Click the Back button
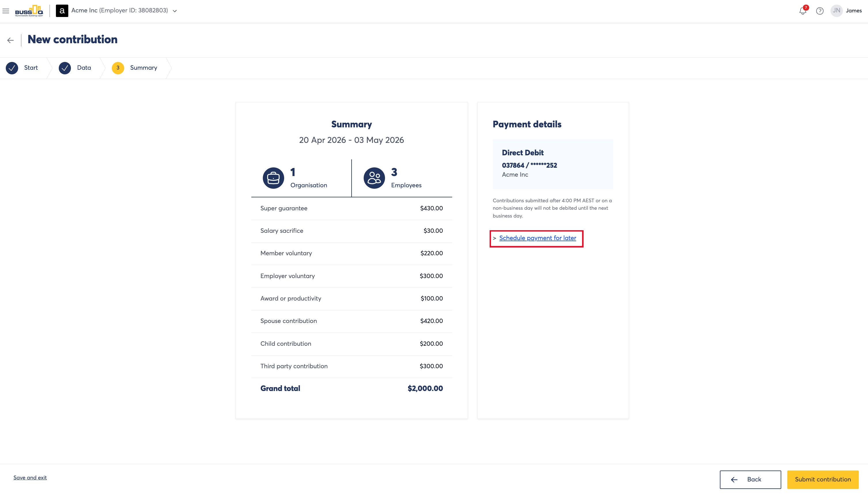This screenshot has height=495, width=868. (750, 479)
